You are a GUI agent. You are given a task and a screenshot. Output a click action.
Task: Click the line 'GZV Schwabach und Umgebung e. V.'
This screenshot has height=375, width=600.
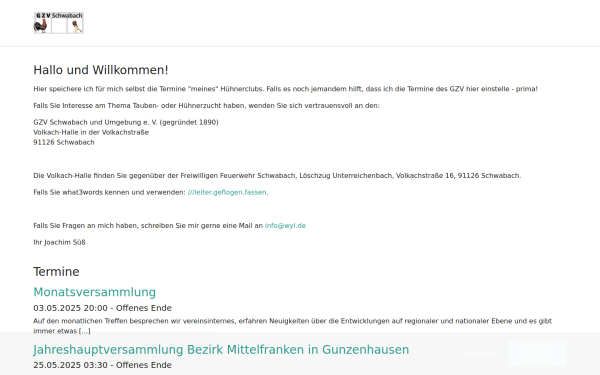126,122
